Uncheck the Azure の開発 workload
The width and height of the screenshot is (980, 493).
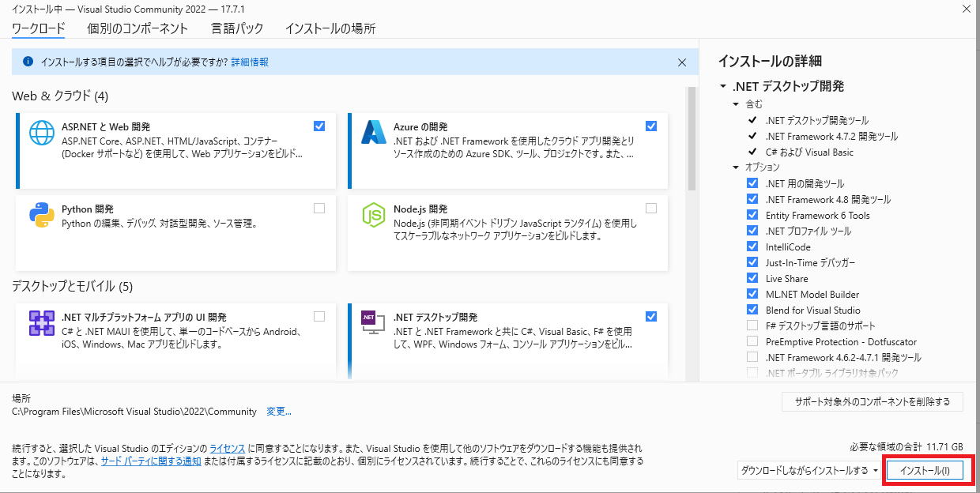[651, 126]
